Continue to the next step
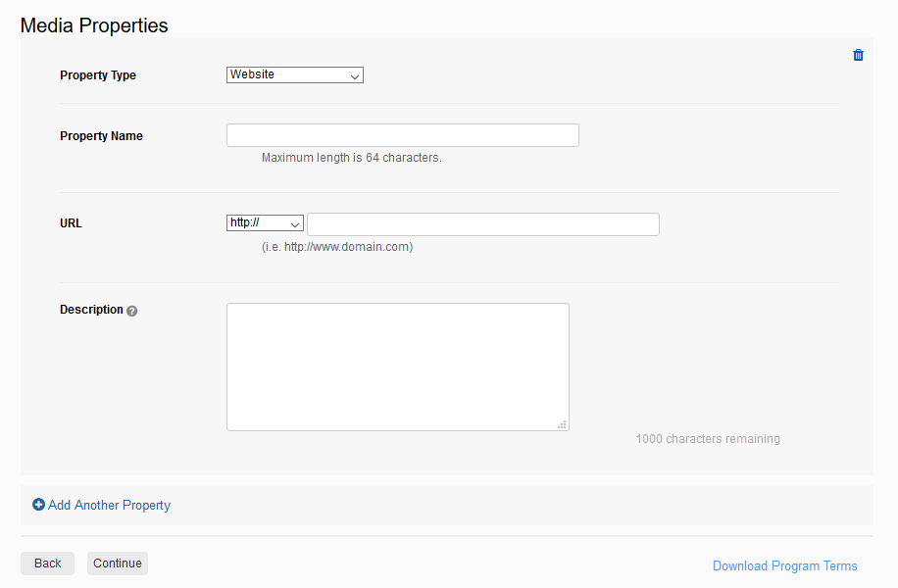Screen dimensions: 898x588 coord(118,563)
